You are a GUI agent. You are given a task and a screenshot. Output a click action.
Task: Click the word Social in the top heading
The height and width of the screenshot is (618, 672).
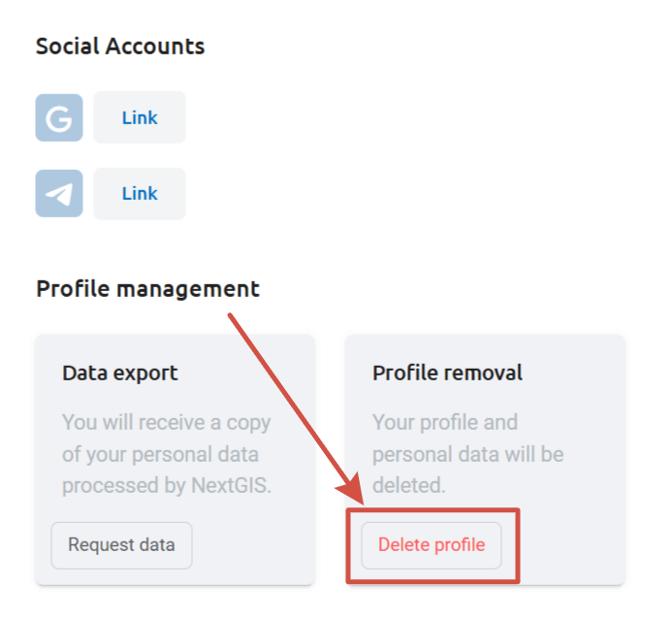click(x=66, y=47)
